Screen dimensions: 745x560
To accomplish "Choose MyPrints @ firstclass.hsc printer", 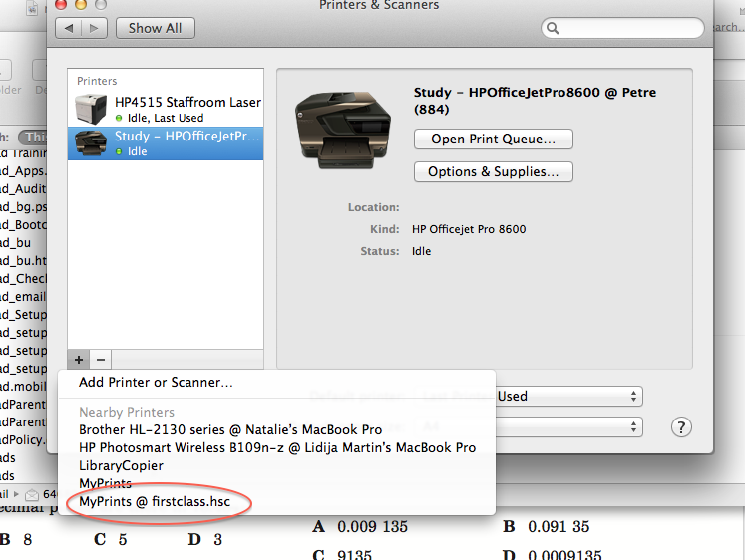I will [x=155, y=501].
